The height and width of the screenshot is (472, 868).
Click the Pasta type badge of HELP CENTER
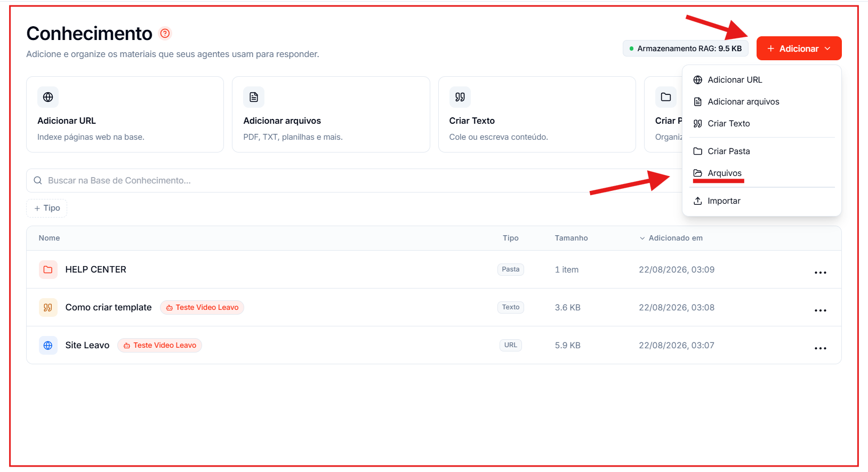tap(511, 269)
